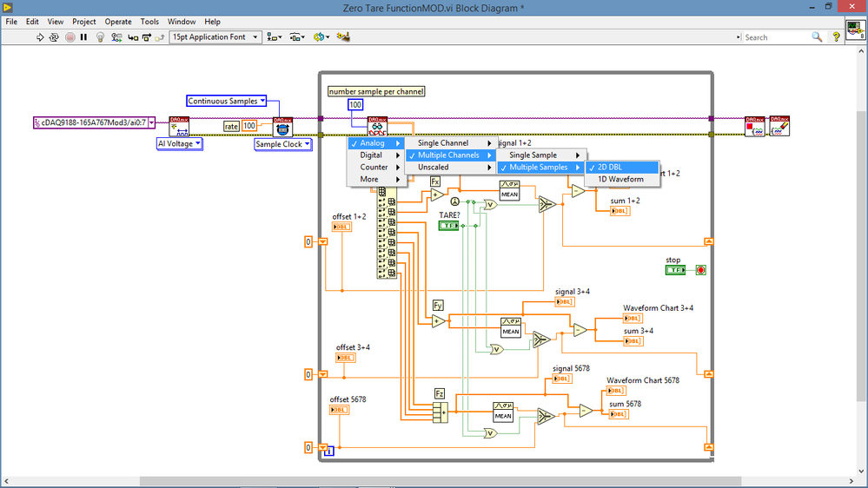Click the Fz compound add node
The image size is (868, 488).
(441, 412)
